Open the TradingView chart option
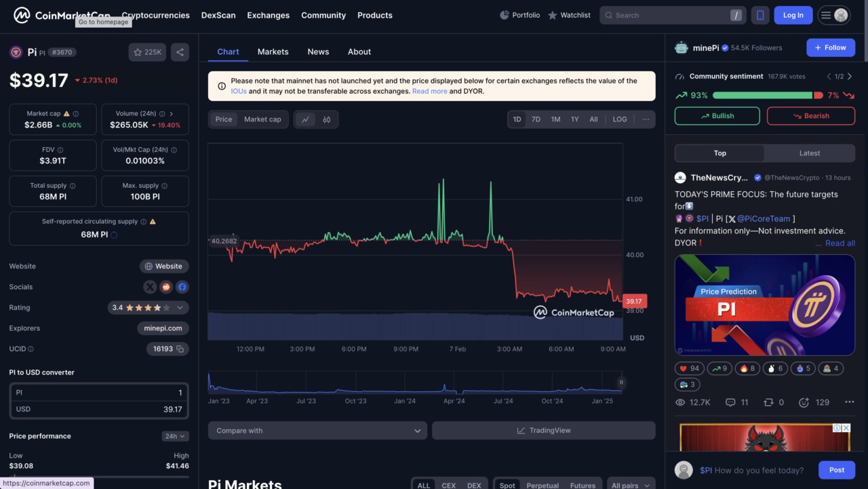Image resolution: width=868 pixels, height=489 pixels. click(x=543, y=430)
